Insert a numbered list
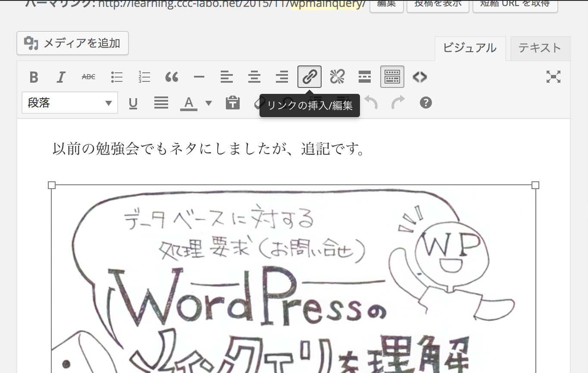588x373 pixels. 144,77
